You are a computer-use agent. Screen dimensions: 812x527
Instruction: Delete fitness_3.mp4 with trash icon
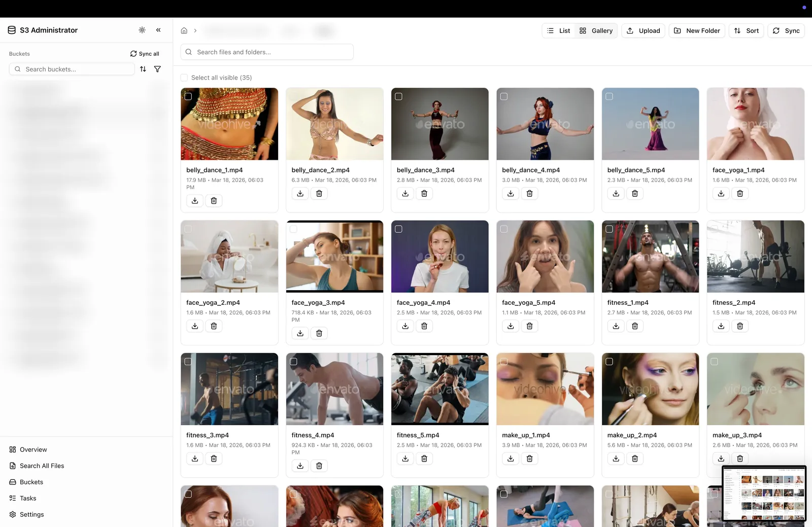[x=214, y=459]
